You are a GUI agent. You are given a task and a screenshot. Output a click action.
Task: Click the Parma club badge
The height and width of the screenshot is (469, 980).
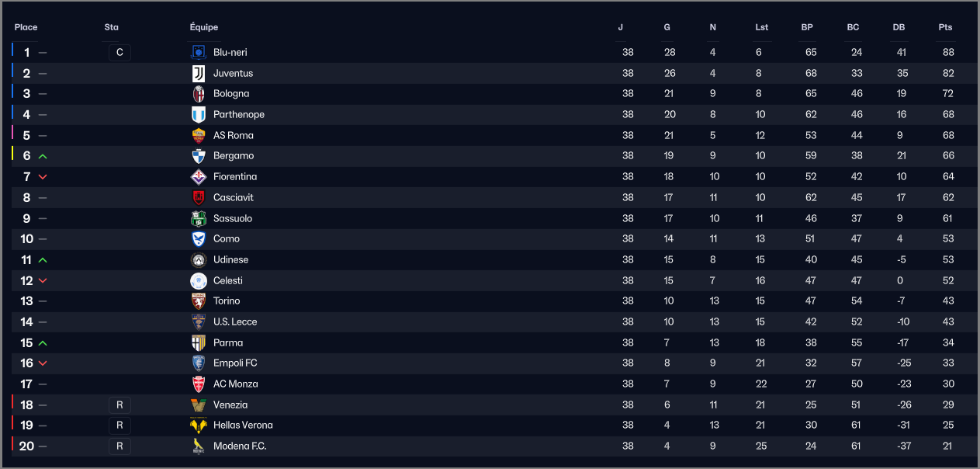click(x=199, y=342)
